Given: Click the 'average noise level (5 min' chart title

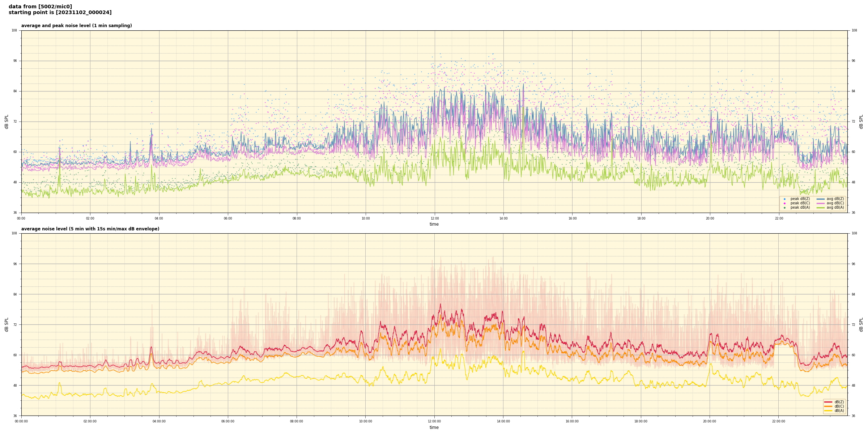Looking at the screenshot, I should (90, 229).
